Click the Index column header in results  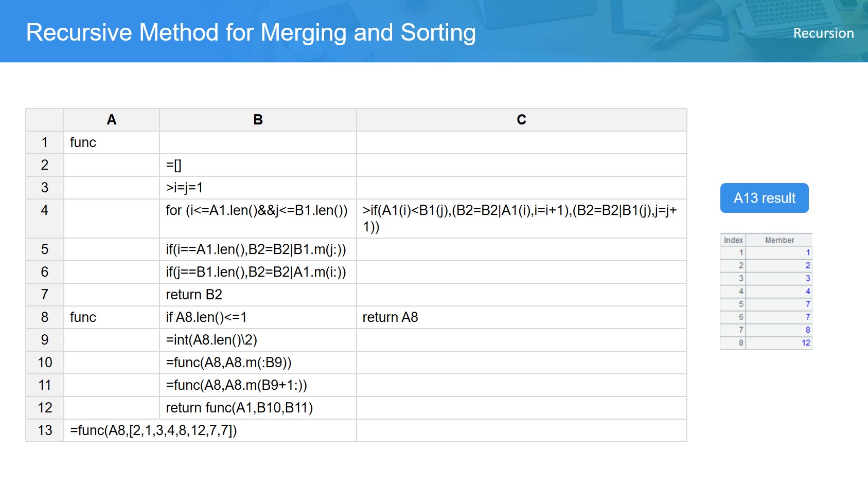(x=733, y=240)
